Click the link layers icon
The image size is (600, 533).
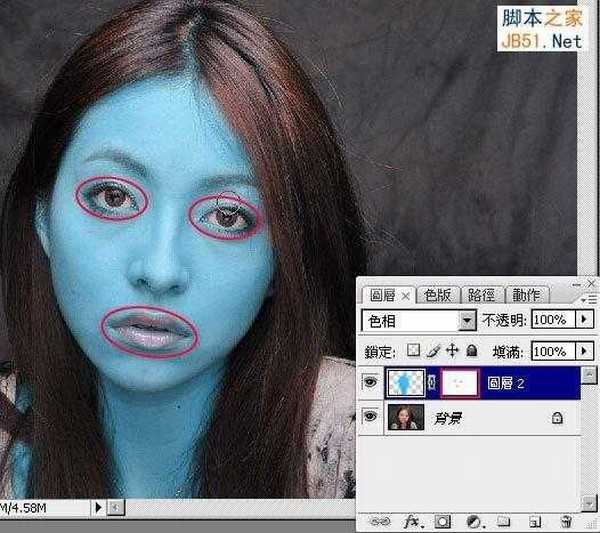(x=378, y=521)
